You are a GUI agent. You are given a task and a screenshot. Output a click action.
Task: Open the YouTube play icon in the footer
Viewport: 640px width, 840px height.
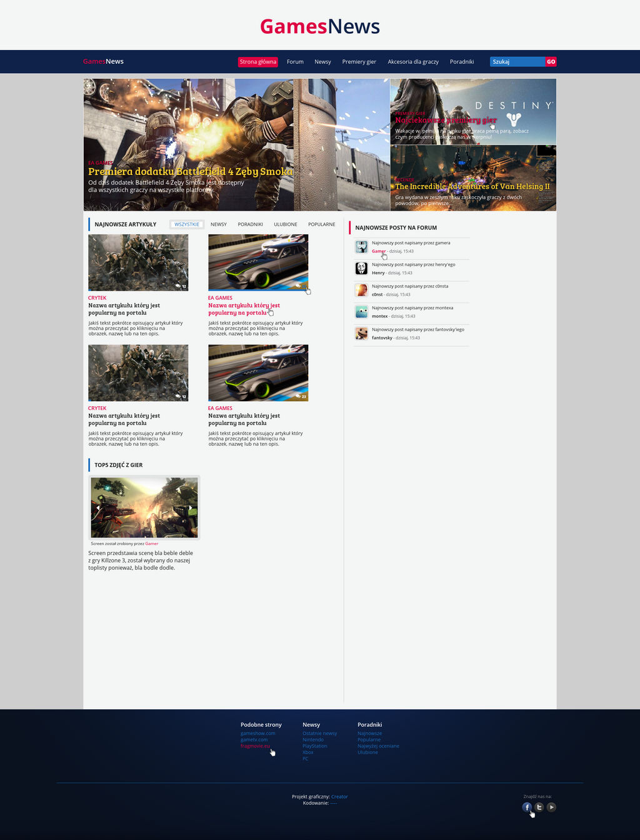pos(551,807)
